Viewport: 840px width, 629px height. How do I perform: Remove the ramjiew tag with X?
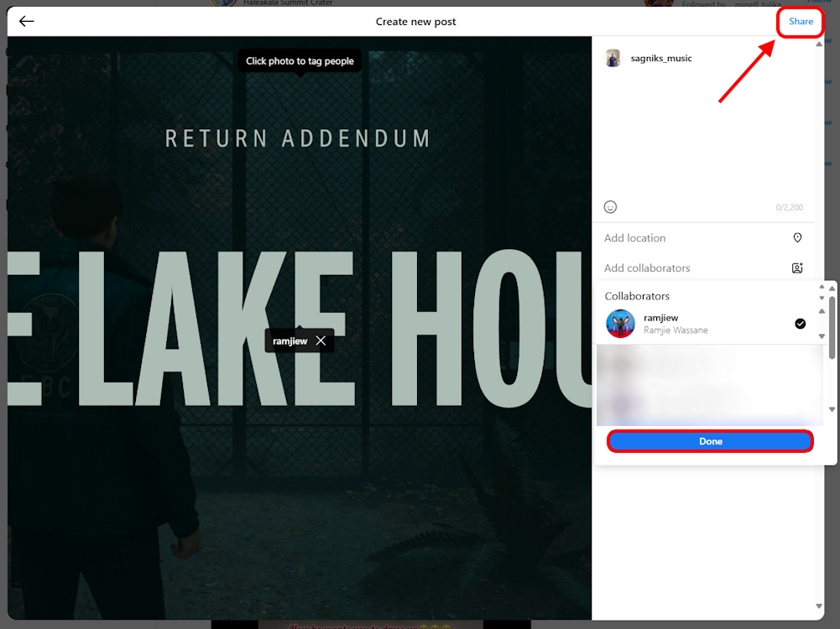[x=321, y=340]
